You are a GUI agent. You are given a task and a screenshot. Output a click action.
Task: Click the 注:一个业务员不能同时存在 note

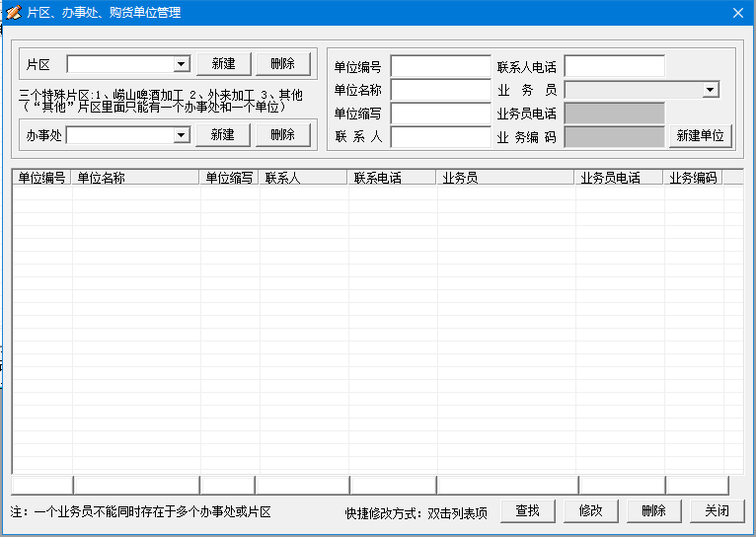(x=141, y=511)
